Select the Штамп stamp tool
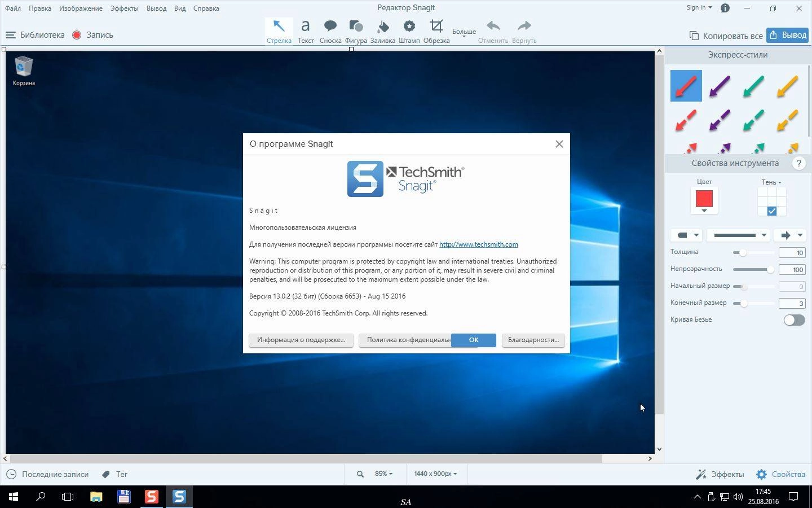Image resolution: width=812 pixels, height=508 pixels. click(x=409, y=31)
